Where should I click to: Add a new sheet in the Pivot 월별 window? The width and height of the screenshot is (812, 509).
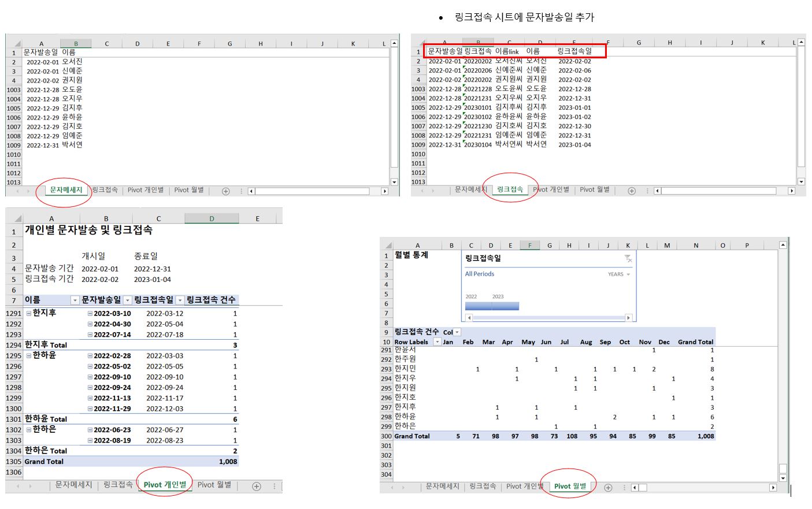[608, 488]
